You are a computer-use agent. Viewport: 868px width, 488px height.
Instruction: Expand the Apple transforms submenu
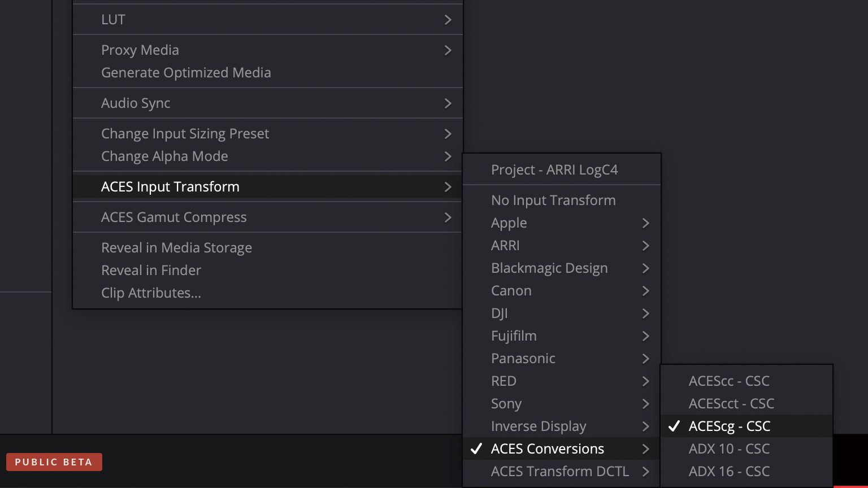click(x=562, y=223)
